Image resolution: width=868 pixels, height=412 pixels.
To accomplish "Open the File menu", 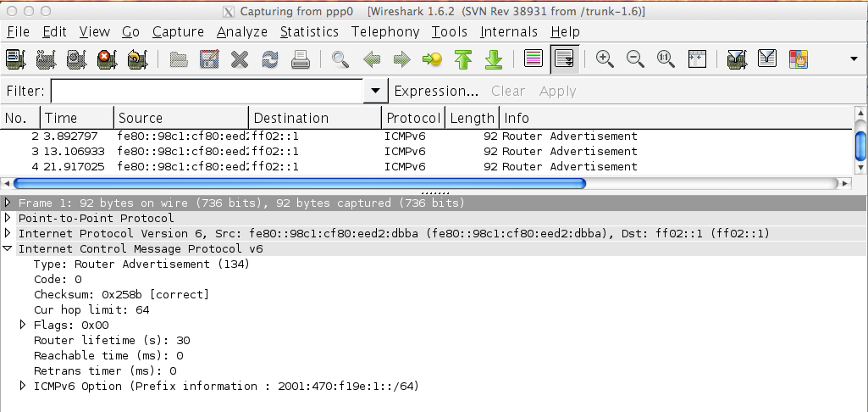I will tap(18, 31).
